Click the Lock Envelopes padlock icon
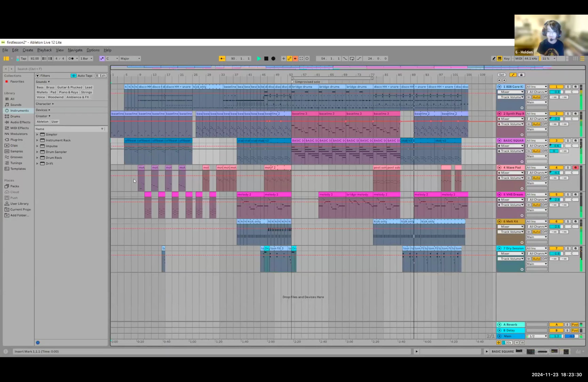This screenshot has width=588, height=382. (521, 75)
